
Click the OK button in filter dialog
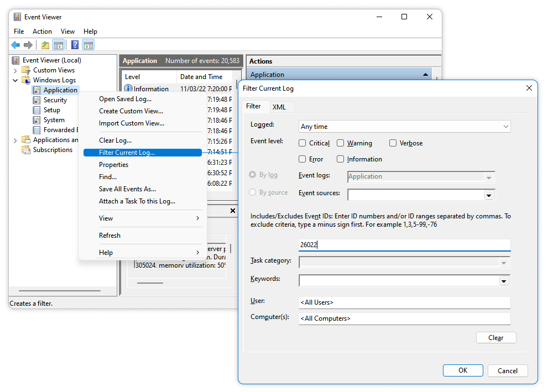point(463,370)
